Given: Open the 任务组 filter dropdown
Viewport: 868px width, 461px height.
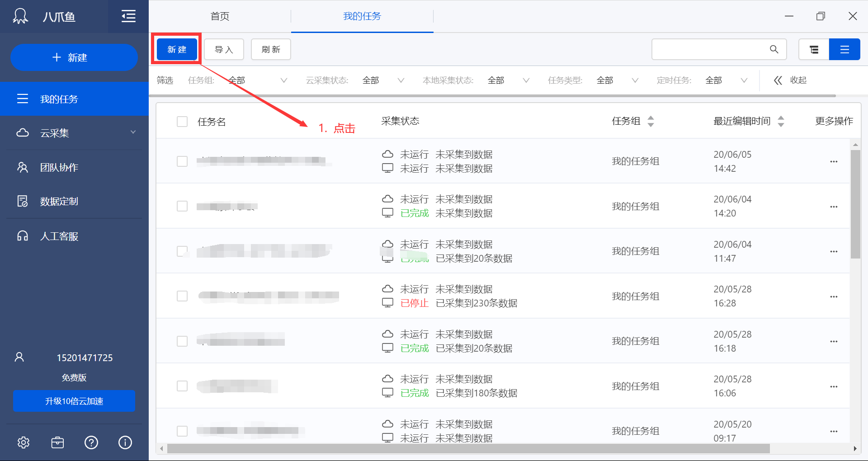Looking at the screenshot, I should (284, 80).
